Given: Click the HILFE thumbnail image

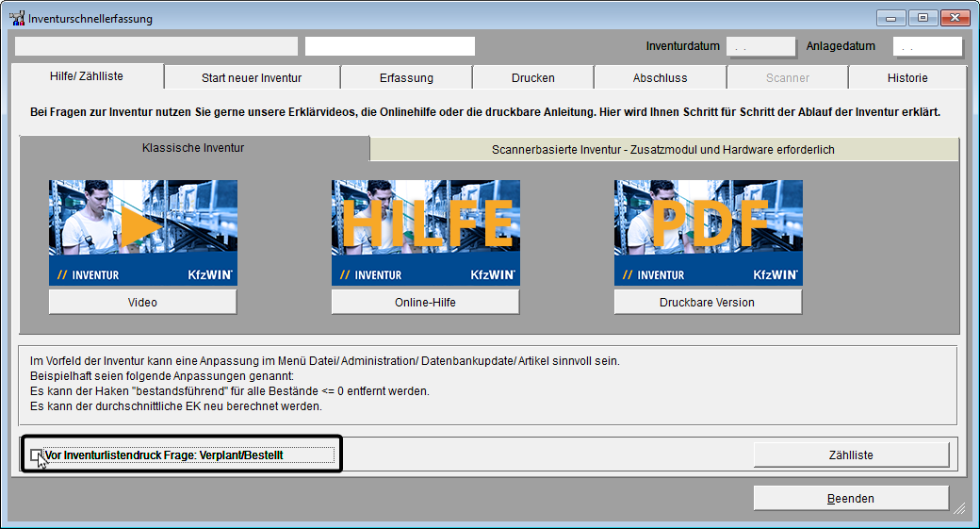Looking at the screenshot, I should coord(426,233).
